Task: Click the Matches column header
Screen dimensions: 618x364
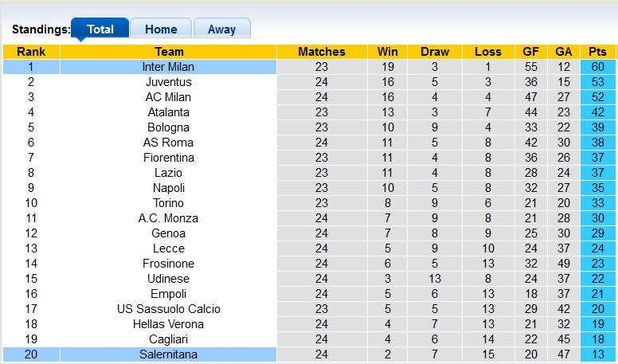Action: [322, 52]
